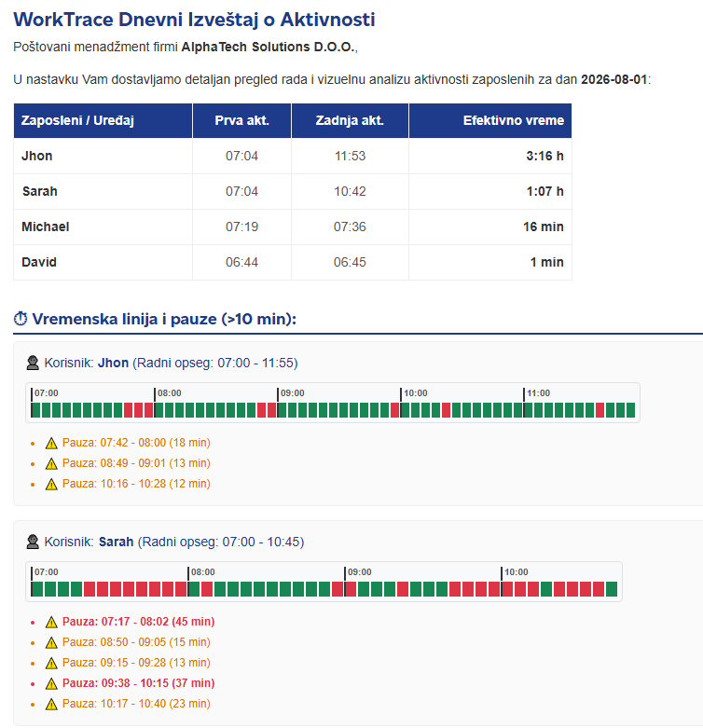Select David in the employee table
This screenshot has width=703, height=728.
[39, 262]
